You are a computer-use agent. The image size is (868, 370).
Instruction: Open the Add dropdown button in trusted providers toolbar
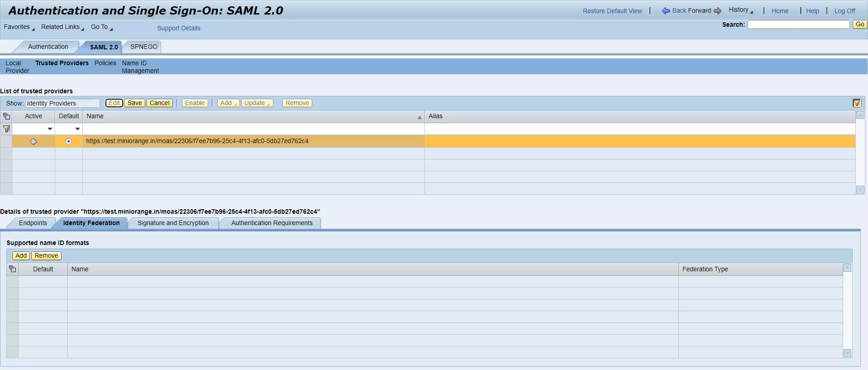(x=229, y=103)
